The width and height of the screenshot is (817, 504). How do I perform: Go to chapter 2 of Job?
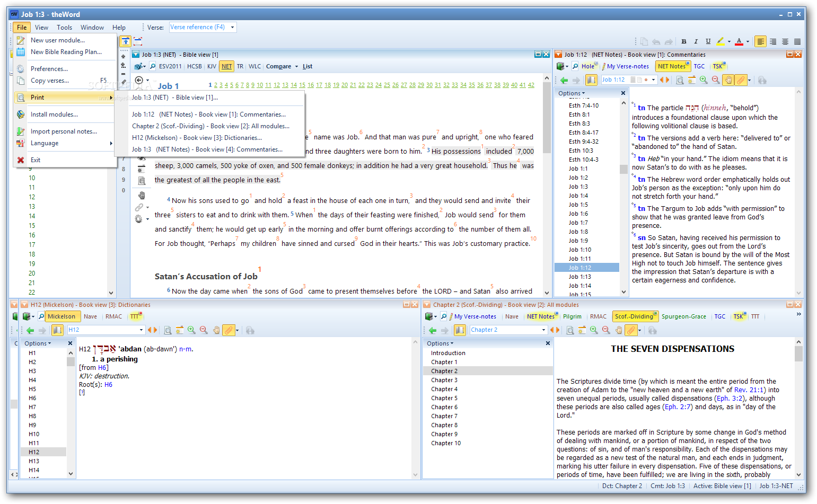216,85
